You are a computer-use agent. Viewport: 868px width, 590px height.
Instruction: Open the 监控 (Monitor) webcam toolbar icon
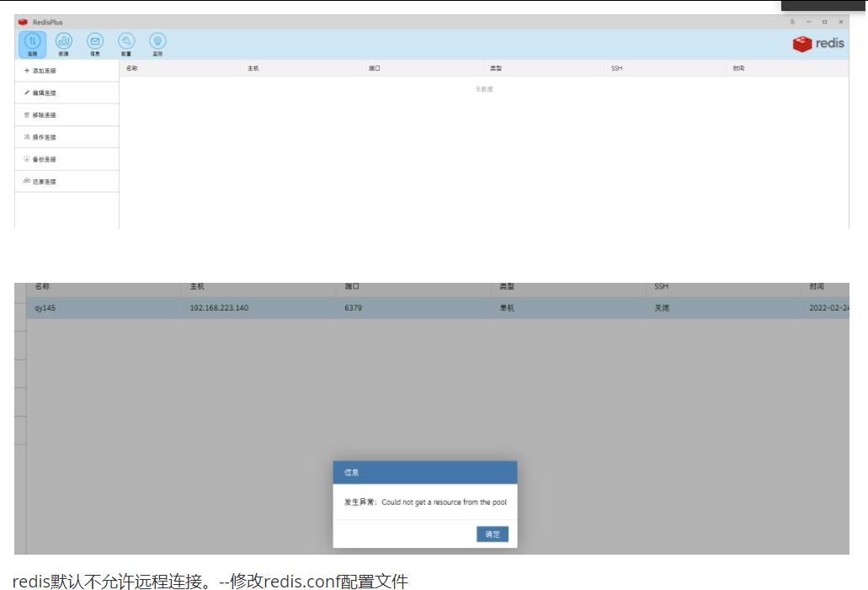point(157,45)
